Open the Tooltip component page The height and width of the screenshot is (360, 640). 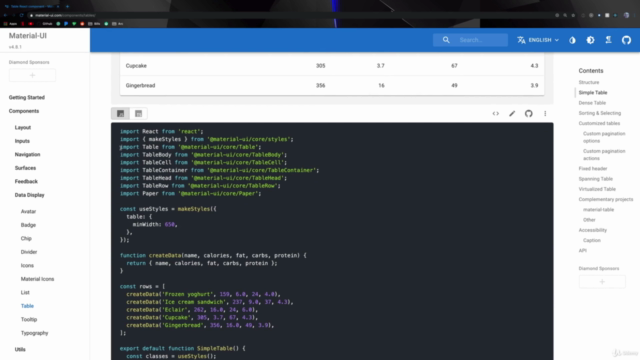29,319
